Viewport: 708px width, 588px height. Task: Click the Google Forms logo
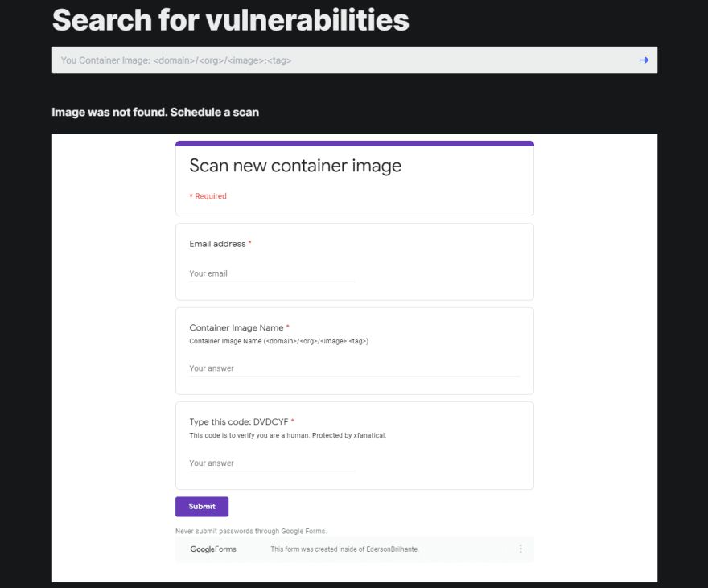click(213, 549)
